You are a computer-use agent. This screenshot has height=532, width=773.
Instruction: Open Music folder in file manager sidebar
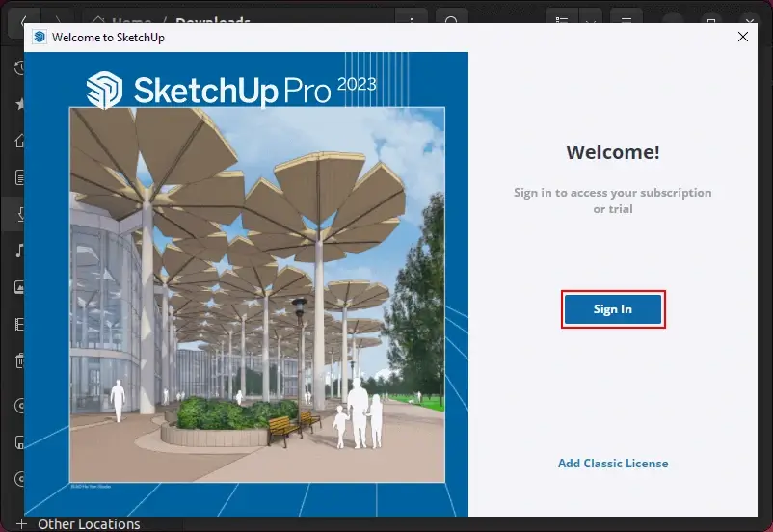click(19, 251)
